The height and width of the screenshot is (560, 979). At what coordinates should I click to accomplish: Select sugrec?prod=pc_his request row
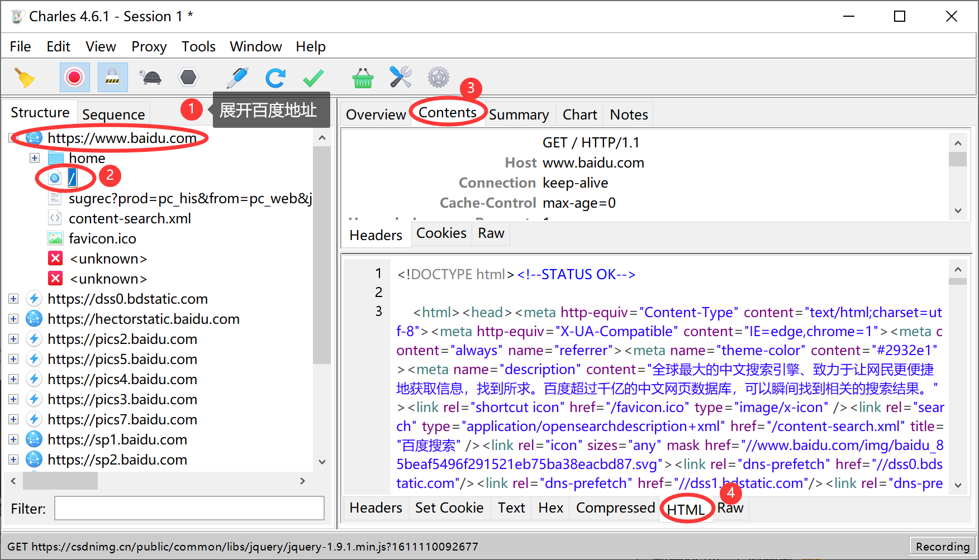pyautogui.click(x=190, y=198)
